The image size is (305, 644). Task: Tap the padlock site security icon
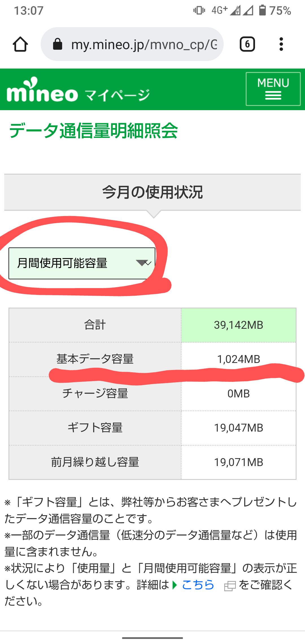coord(58,44)
